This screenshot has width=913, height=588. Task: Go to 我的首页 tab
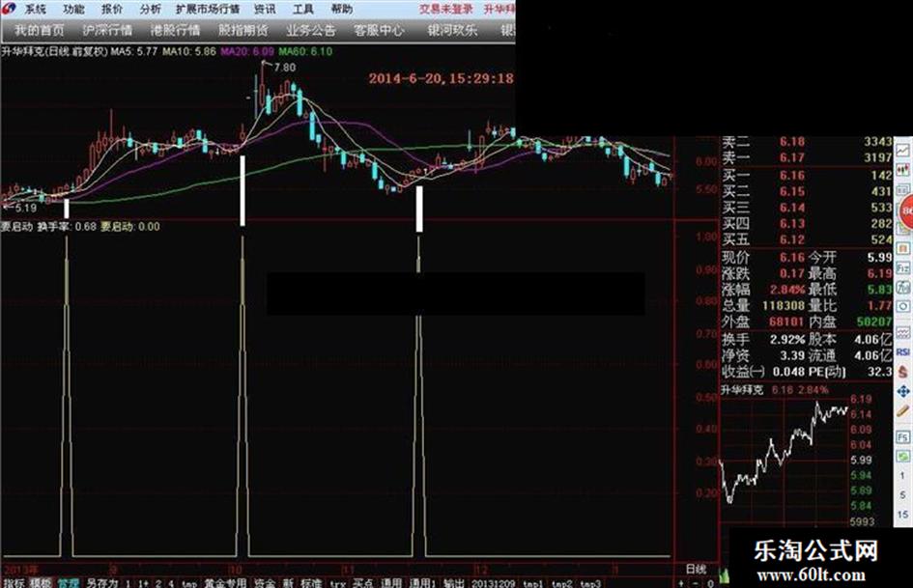tap(39, 30)
